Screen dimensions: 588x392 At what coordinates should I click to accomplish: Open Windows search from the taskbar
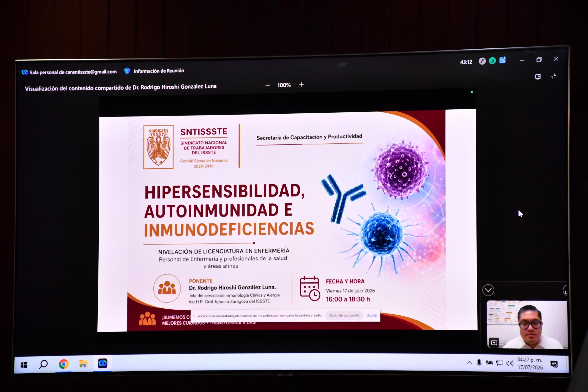(43, 365)
